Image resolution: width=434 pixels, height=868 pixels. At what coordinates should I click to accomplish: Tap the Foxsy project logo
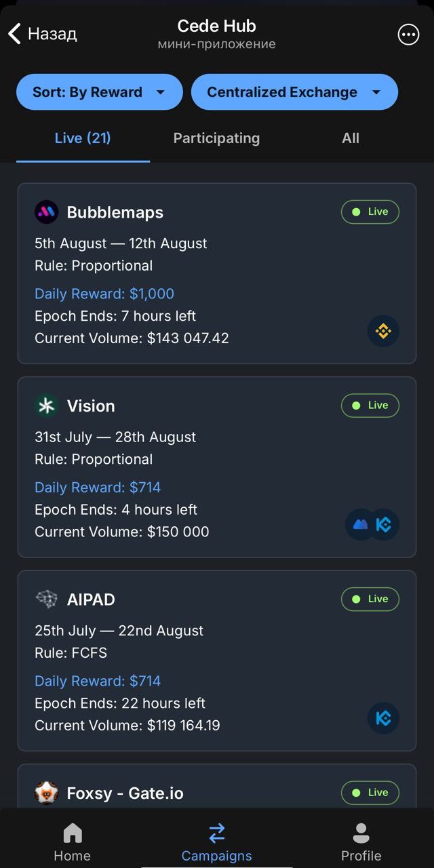(x=45, y=793)
